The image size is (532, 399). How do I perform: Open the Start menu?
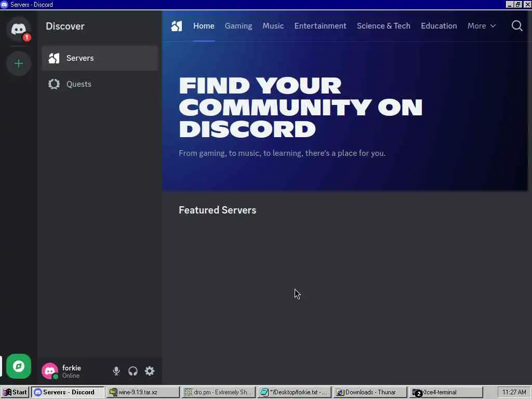click(x=15, y=392)
